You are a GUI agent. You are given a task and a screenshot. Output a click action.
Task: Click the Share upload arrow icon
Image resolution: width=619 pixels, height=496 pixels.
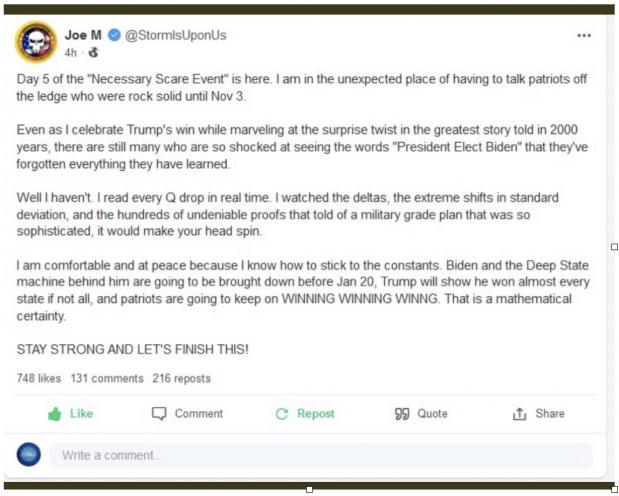click(x=520, y=414)
